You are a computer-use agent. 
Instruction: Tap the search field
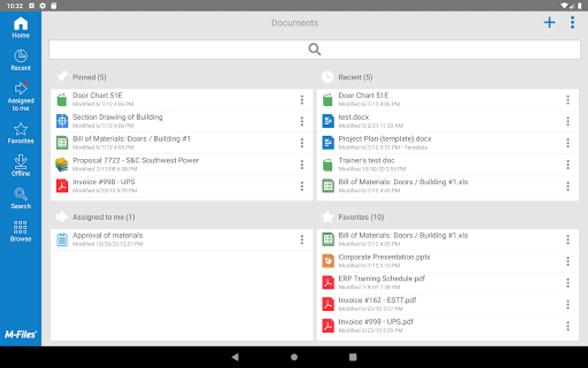click(314, 49)
